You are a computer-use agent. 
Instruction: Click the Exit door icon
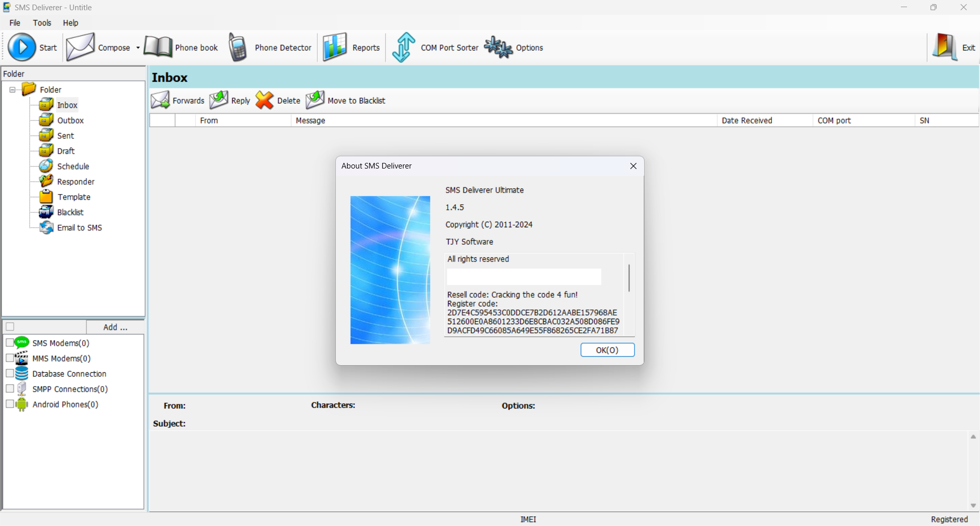(945, 47)
